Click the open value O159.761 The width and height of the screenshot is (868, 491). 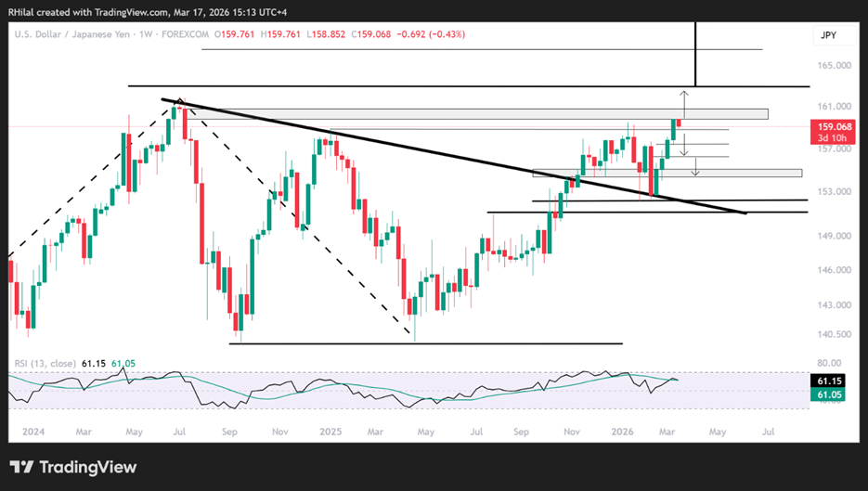pyautogui.click(x=234, y=34)
